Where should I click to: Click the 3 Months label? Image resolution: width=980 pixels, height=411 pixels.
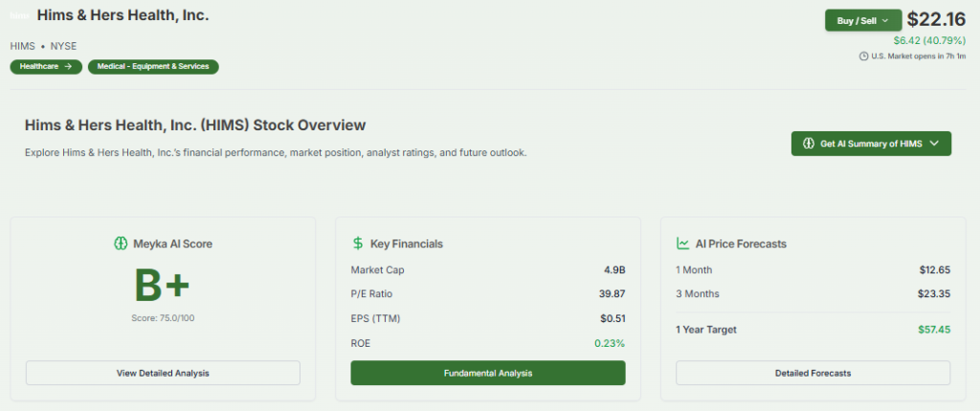coord(698,294)
